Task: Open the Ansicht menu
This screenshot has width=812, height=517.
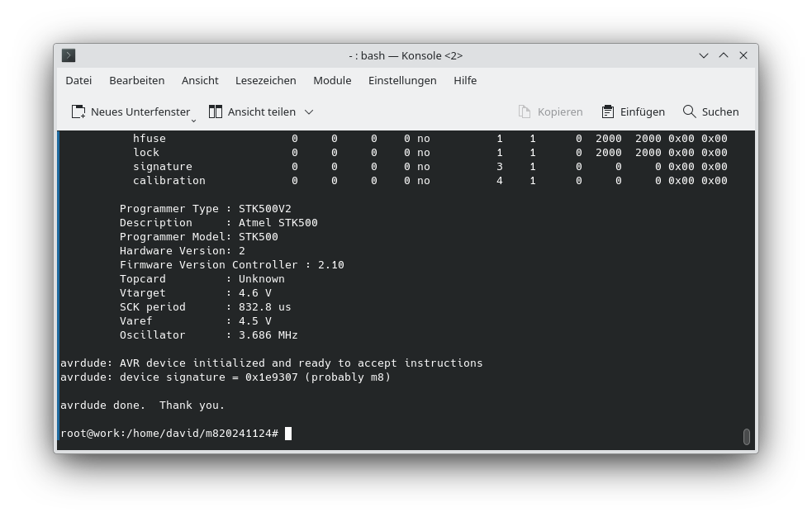Action: [x=200, y=80]
